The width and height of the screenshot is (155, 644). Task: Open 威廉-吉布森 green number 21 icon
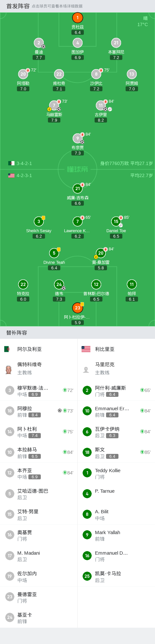coord(78,188)
